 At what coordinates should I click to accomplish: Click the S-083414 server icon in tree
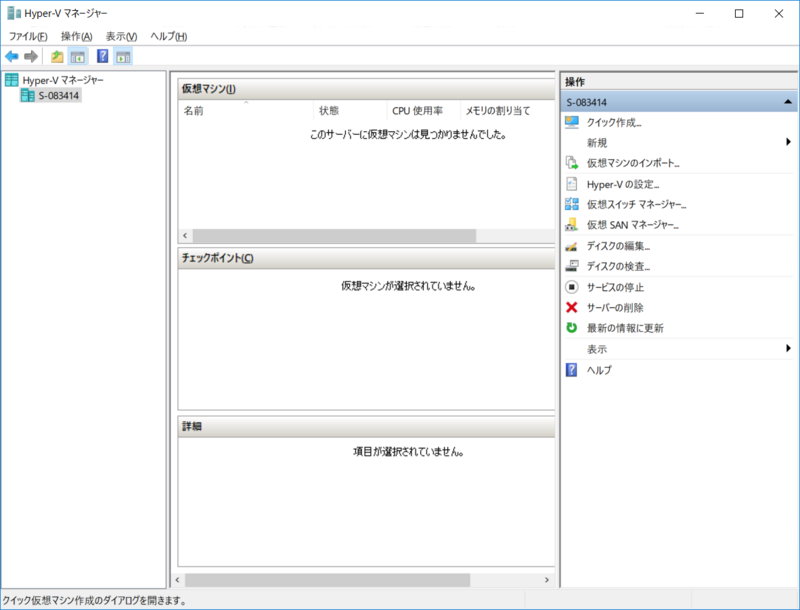coord(28,95)
